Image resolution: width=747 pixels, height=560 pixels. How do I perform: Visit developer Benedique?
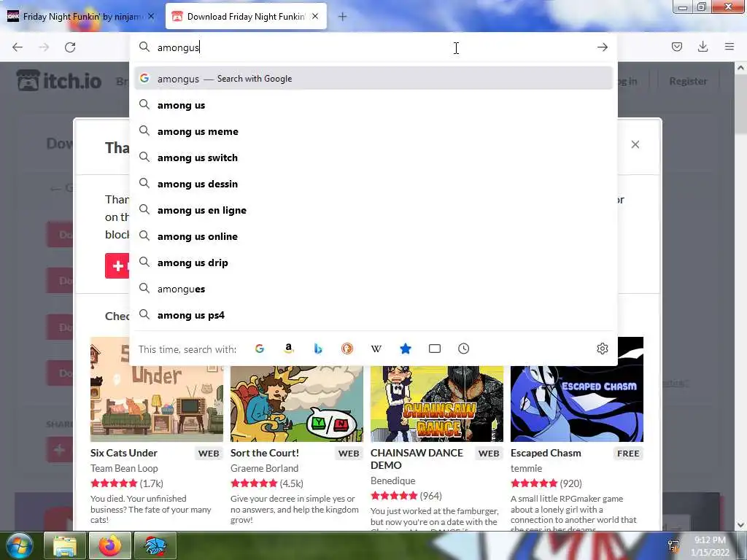pos(393,481)
